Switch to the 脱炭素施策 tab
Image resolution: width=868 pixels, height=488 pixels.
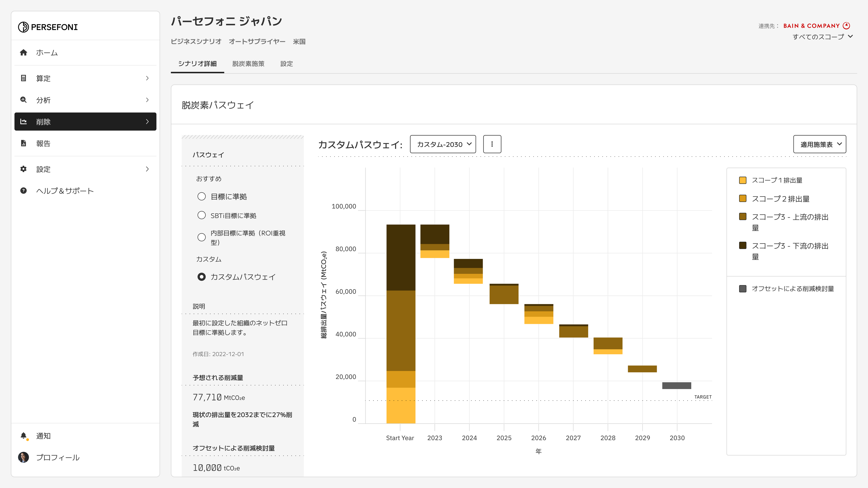(248, 64)
